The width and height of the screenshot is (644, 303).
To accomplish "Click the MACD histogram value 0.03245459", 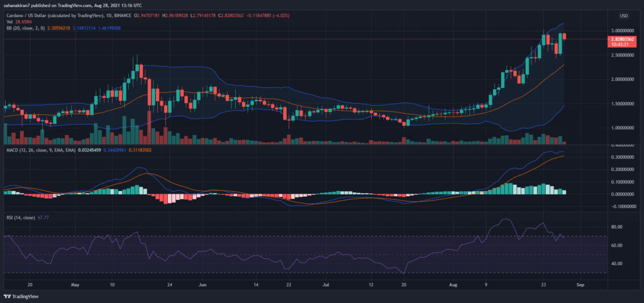I will [89, 150].
